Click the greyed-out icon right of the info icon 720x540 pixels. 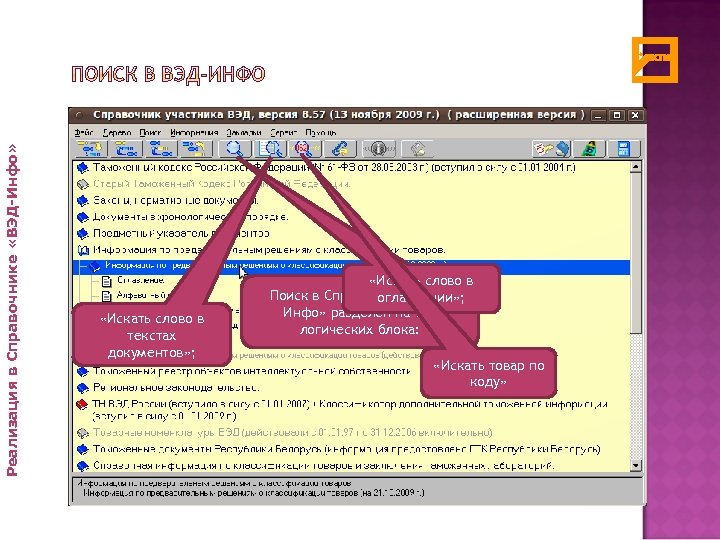click(x=417, y=149)
